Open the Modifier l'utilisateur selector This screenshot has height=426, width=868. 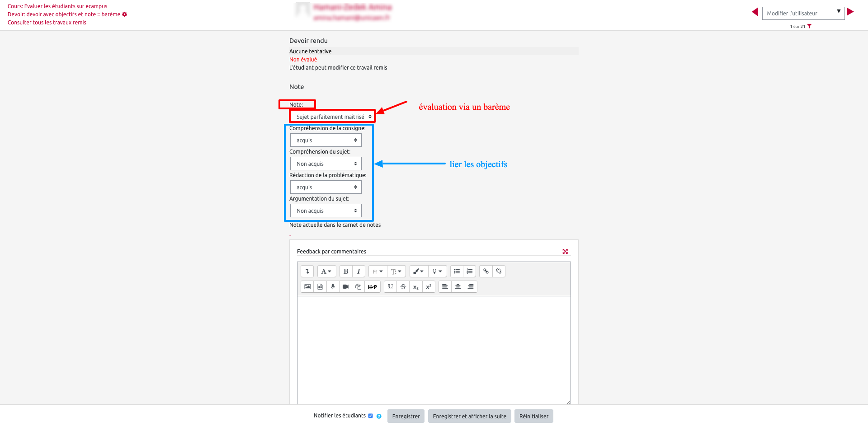coord(803,13)
